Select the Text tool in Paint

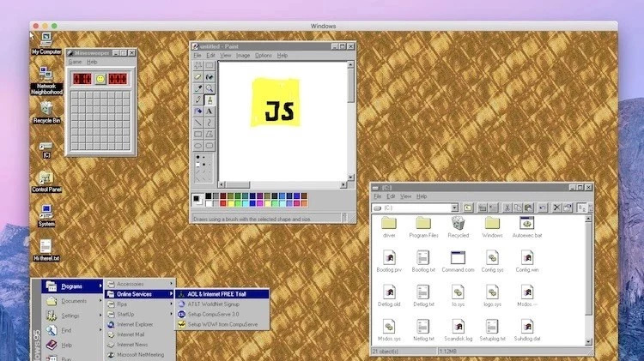[210, 111]
